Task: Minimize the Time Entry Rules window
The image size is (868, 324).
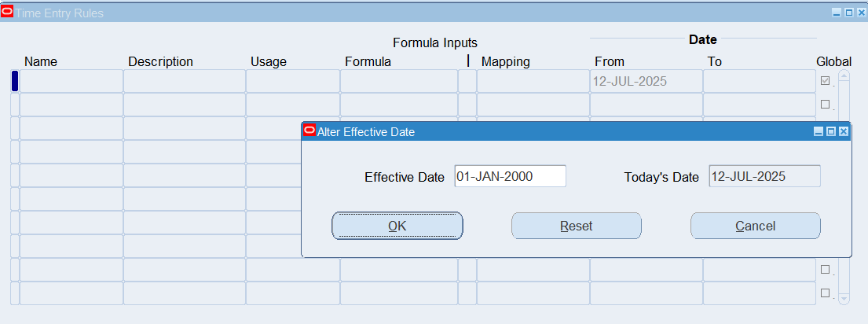Action: pyautogui.click(x=837, y=13)
